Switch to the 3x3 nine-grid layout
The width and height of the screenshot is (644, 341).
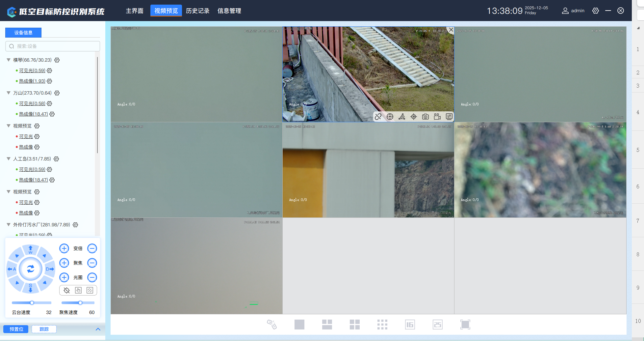(x=382, y=325)
